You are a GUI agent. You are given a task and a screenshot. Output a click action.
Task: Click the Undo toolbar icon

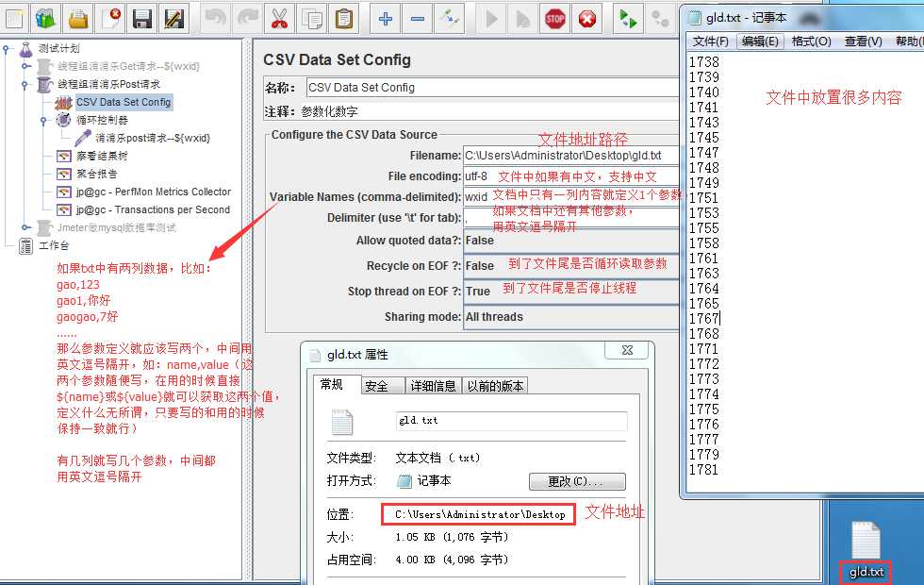(215, 18)
